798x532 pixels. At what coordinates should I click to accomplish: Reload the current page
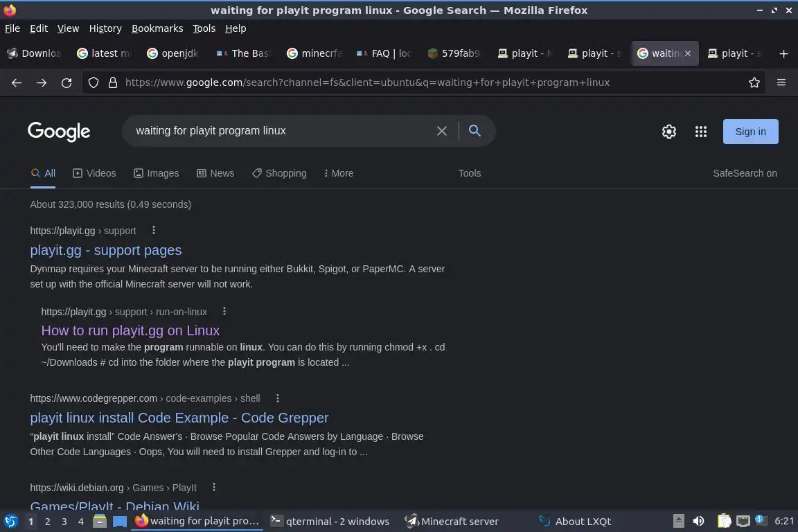[x=66, y=82]
